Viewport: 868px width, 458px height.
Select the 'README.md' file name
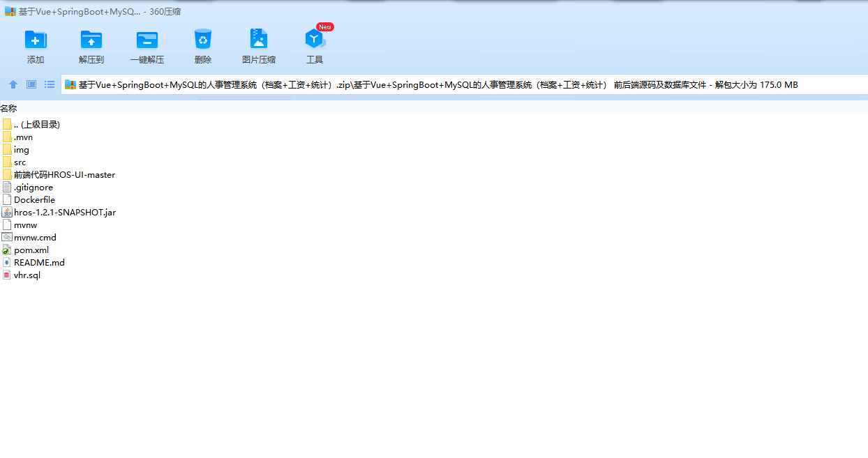pos(39,263)
